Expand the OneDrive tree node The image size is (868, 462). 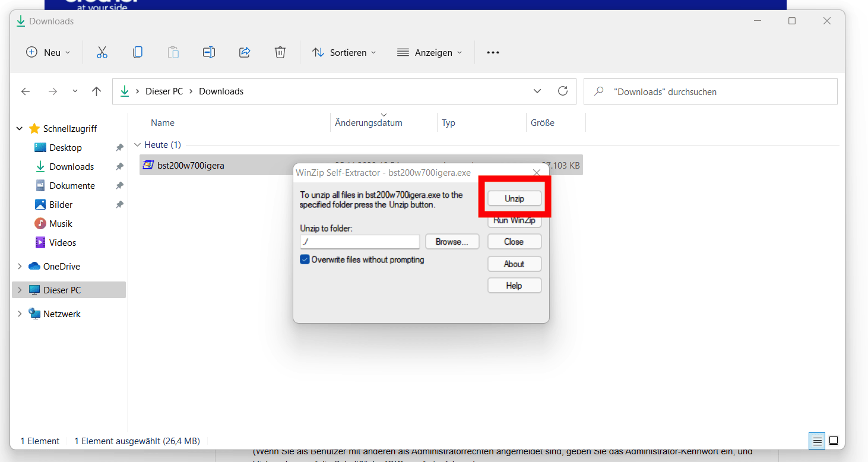pos(20,266)
